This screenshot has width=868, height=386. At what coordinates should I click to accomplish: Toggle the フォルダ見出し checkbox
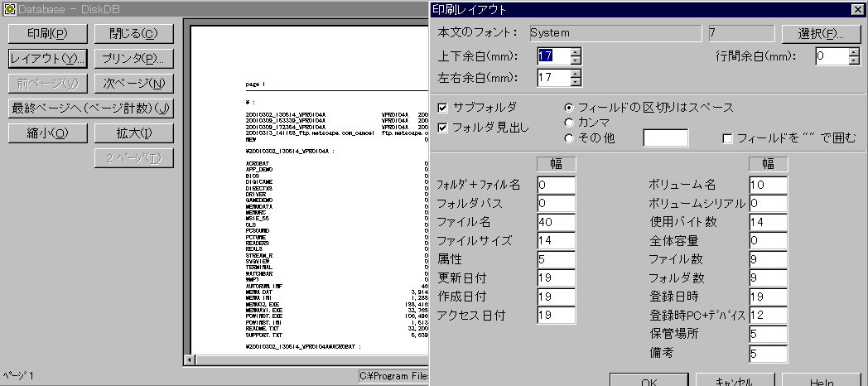(x=443, y=128)
